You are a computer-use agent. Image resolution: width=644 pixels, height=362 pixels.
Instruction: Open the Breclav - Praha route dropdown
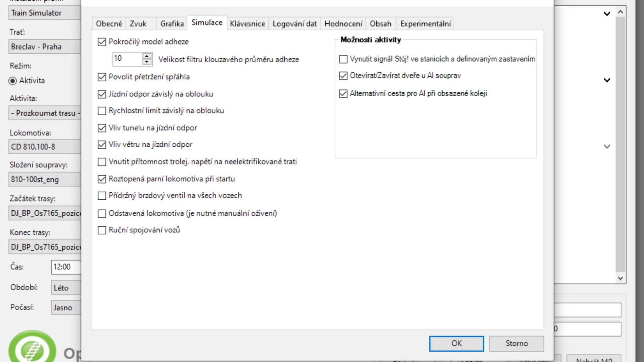45,47
